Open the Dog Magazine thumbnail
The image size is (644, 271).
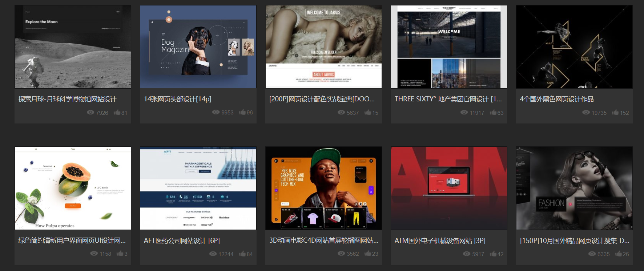(x=198, y=47)
